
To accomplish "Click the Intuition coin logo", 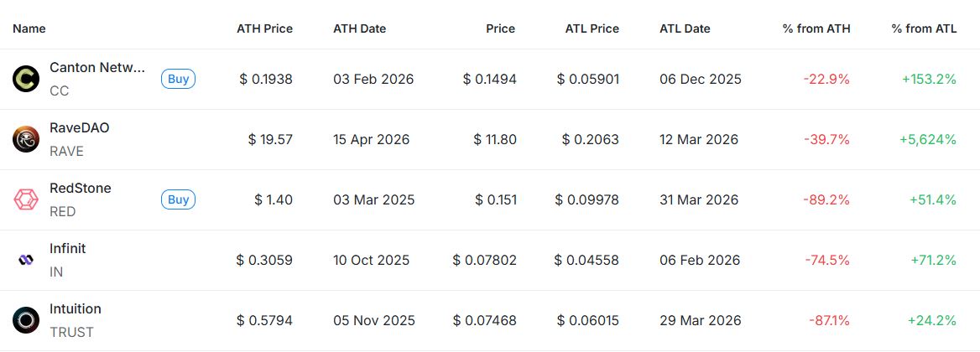I will (26, 321).
